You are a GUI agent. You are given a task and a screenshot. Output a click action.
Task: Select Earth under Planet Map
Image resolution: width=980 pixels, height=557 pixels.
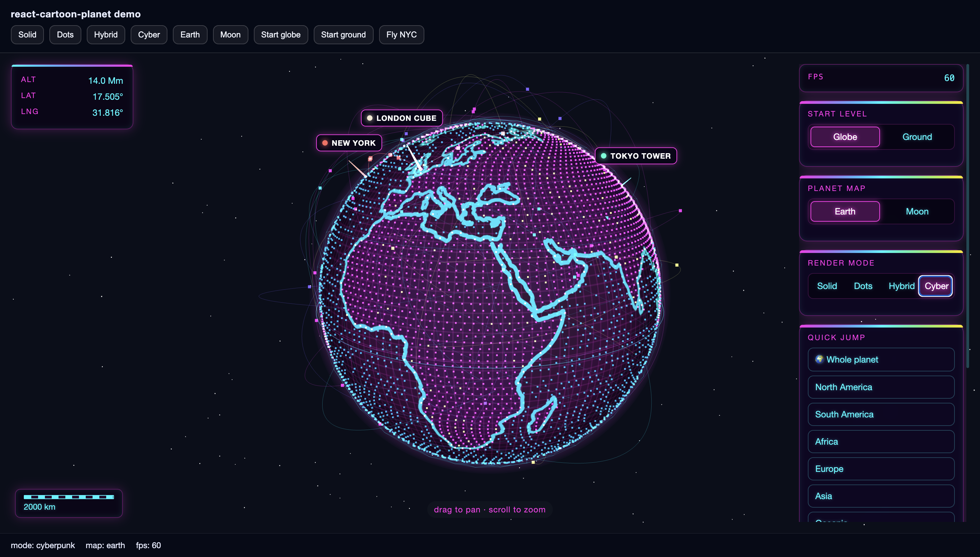[845, 211]
